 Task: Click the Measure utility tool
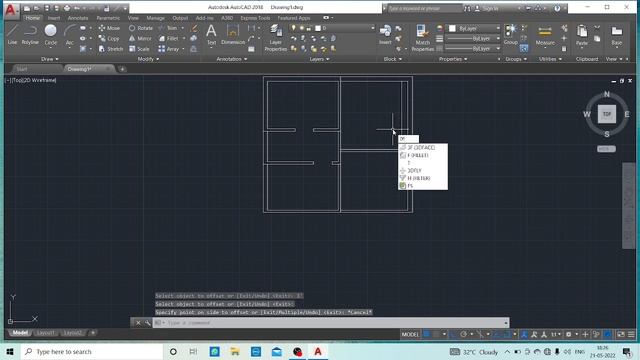click(x=545, y=35)
